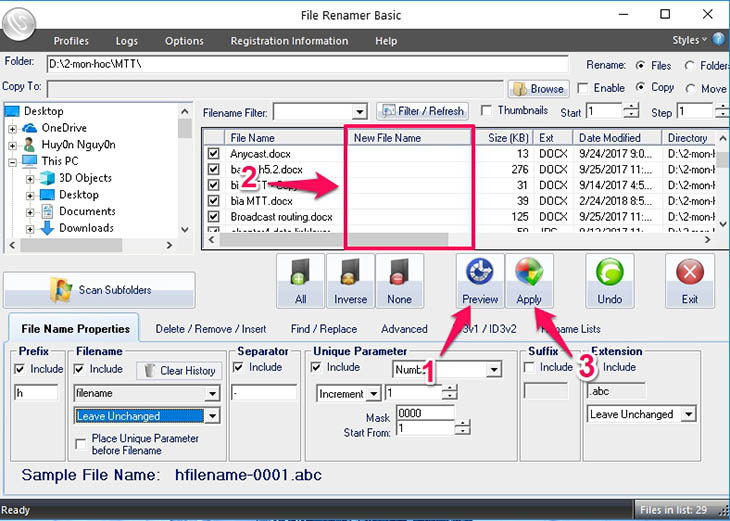The height and width of the screenshot is (521, 730).
Task: Select This PC in folder tree
Action: click(60, 161)
